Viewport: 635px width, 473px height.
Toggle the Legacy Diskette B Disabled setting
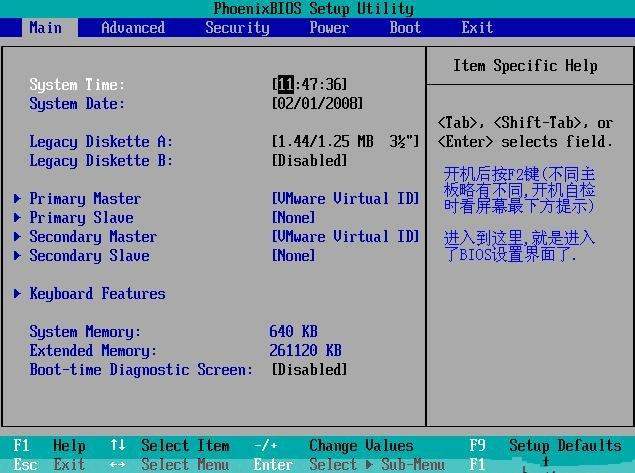[x=310, y=161]
